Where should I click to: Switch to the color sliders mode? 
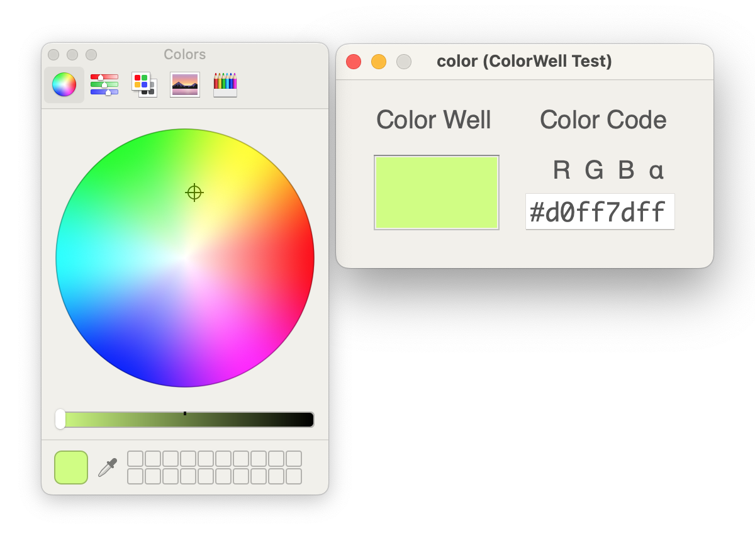tap(104, 84)
